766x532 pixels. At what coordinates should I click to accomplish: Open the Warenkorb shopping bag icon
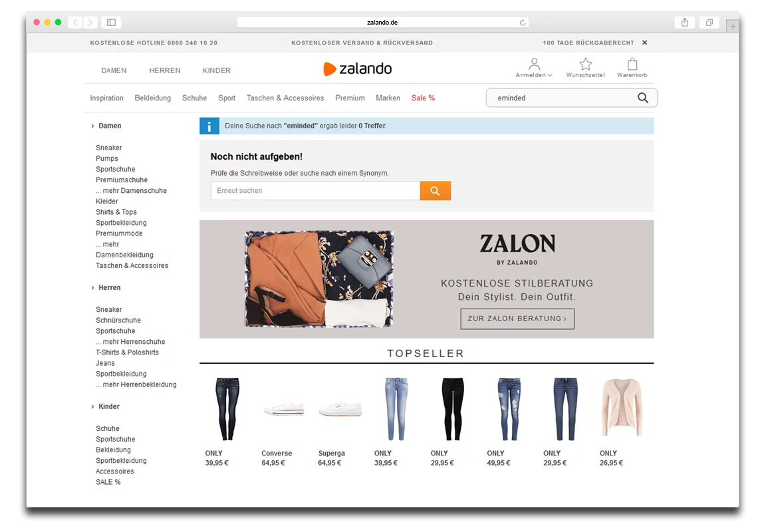[632, 68]
